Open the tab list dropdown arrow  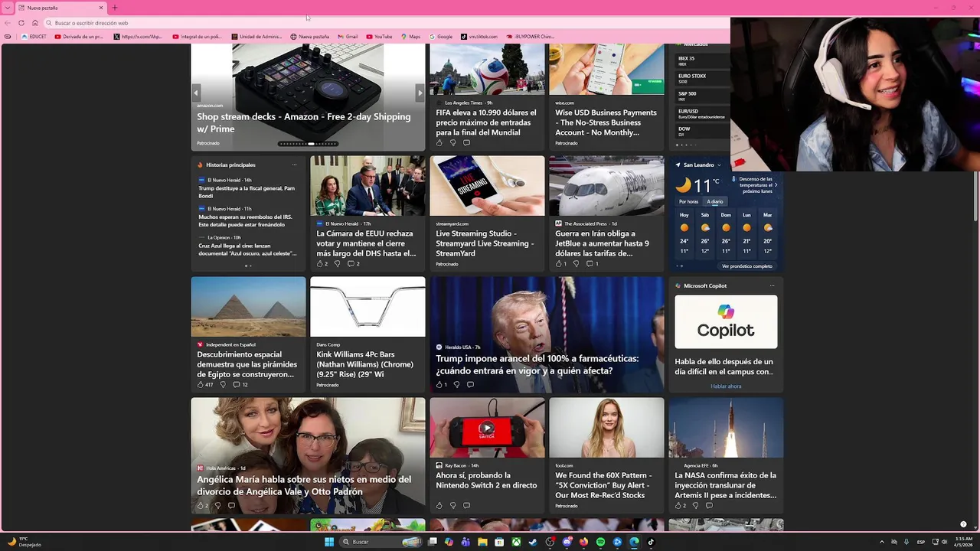(x=8, y=8)
